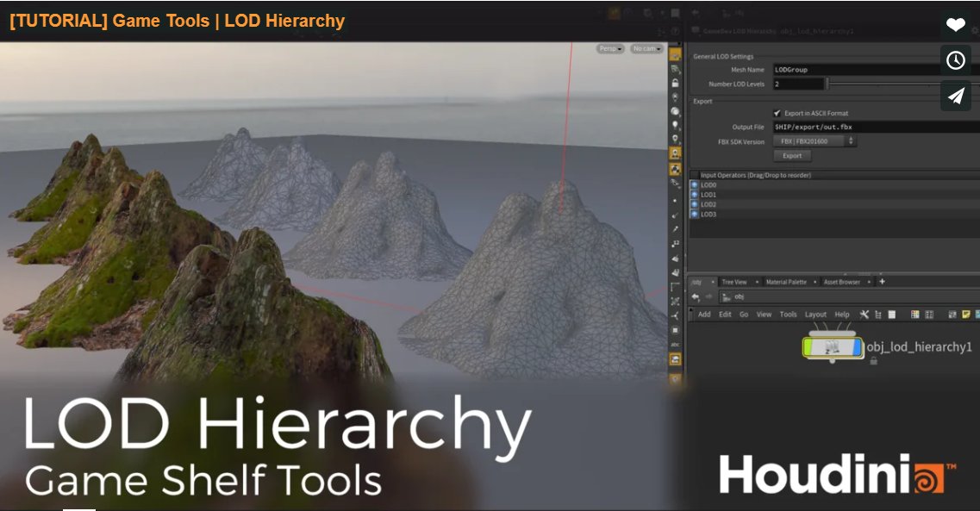Click the obj path field in network pane
The width and height of the screenshot is (980, 511).
click(850, 296)
